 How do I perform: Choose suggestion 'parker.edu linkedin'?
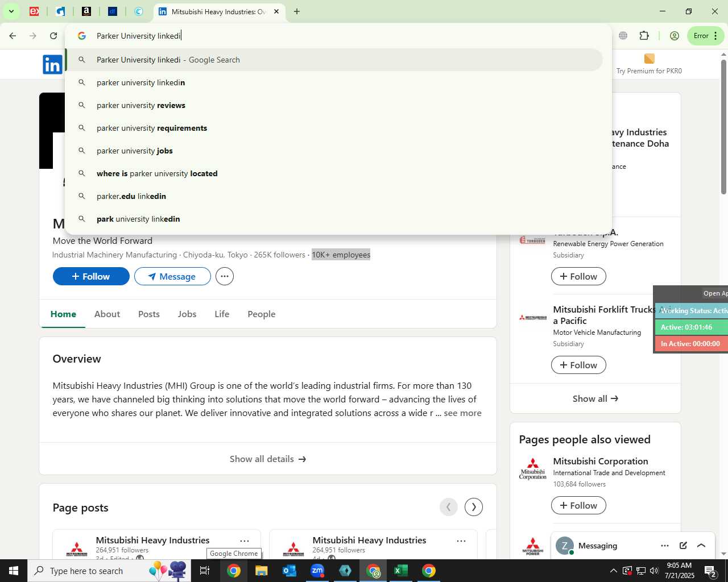tap(334, 196)
